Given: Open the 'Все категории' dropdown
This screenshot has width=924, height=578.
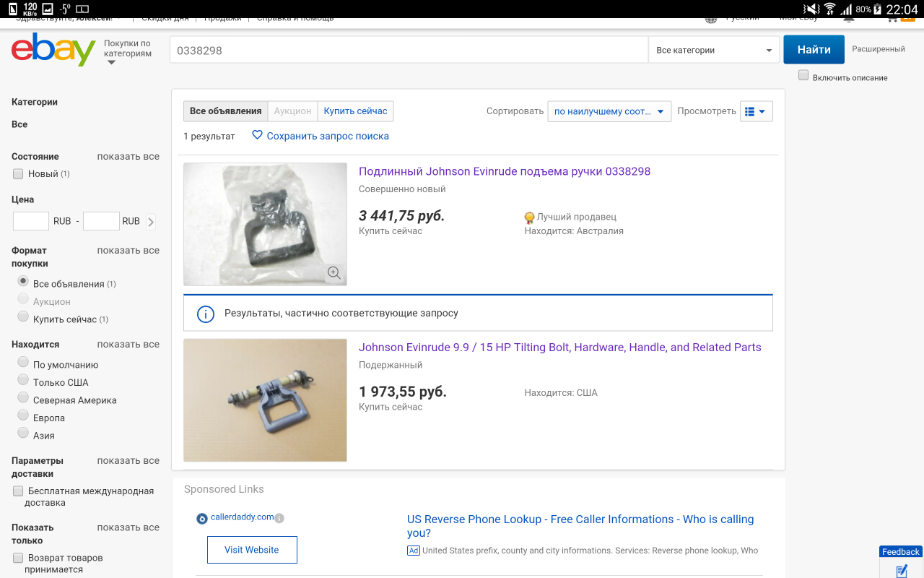Looking at the screenshot, I should [713, 51].
